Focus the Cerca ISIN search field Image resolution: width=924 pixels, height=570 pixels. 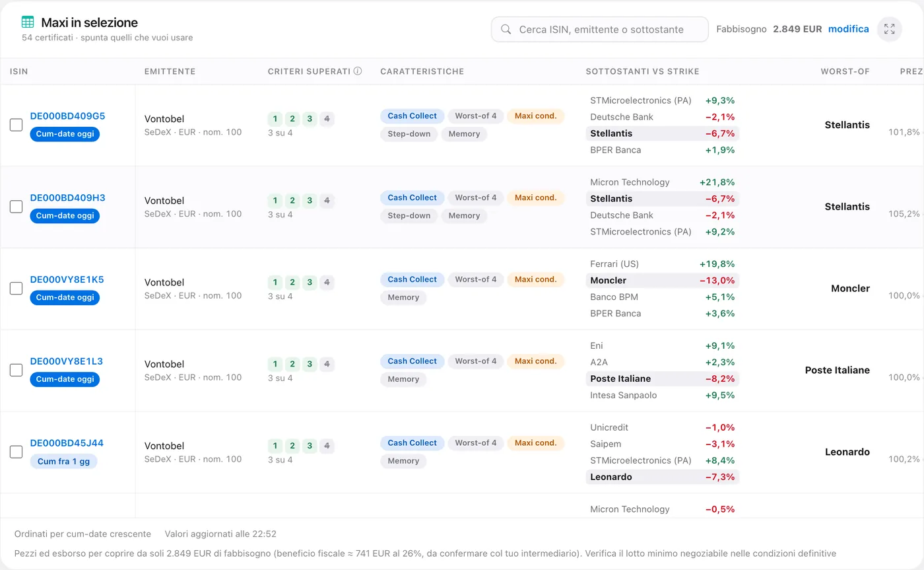coord(599,30)
